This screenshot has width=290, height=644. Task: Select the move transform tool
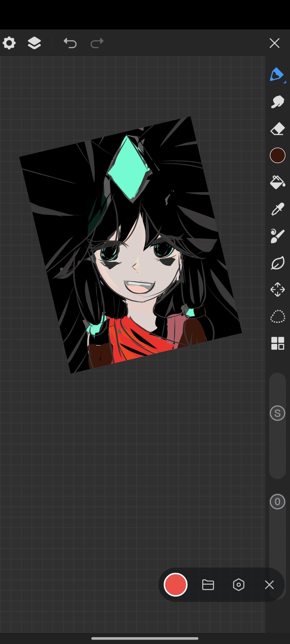(277, 289)
